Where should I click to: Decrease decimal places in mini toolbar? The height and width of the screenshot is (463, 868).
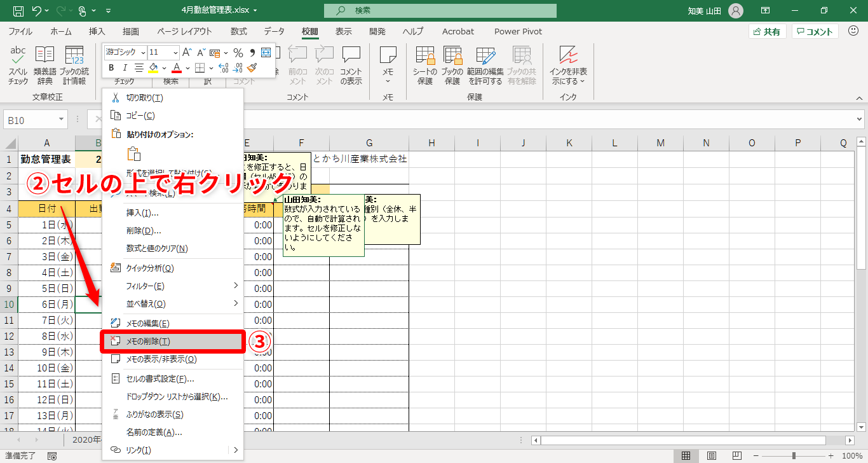(x=238, y=68)
